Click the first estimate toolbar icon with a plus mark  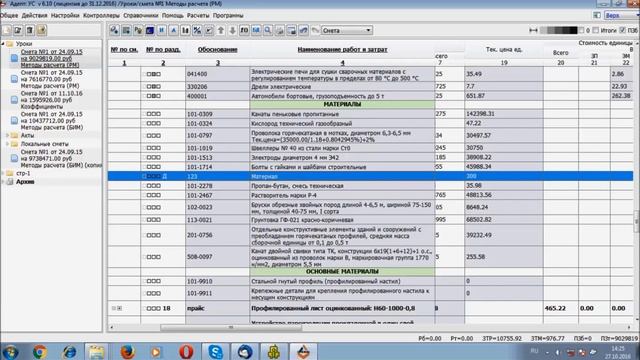pyautogui.click(x=114, y=30)
